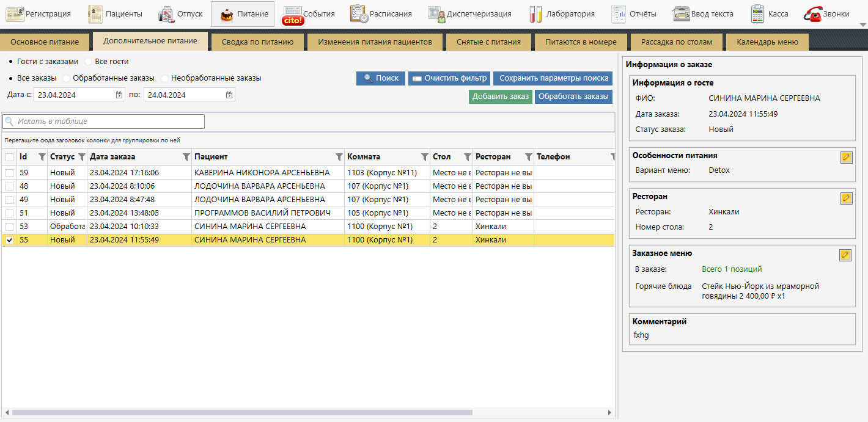Open the Календарь меню tab
Screen dimensions: 868x422
pyautogui.click(x=767, y=42)
